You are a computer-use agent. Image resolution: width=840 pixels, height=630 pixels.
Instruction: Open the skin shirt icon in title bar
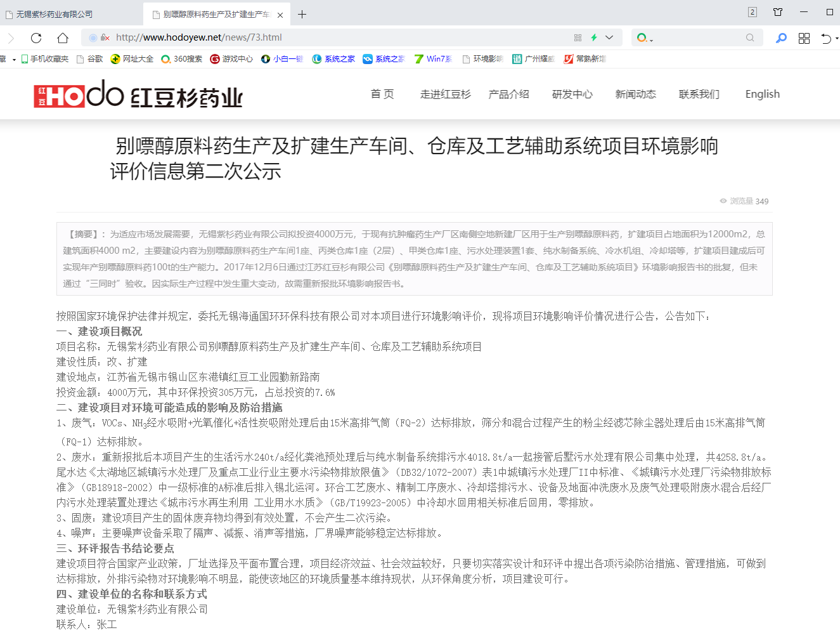pos(778,12)
